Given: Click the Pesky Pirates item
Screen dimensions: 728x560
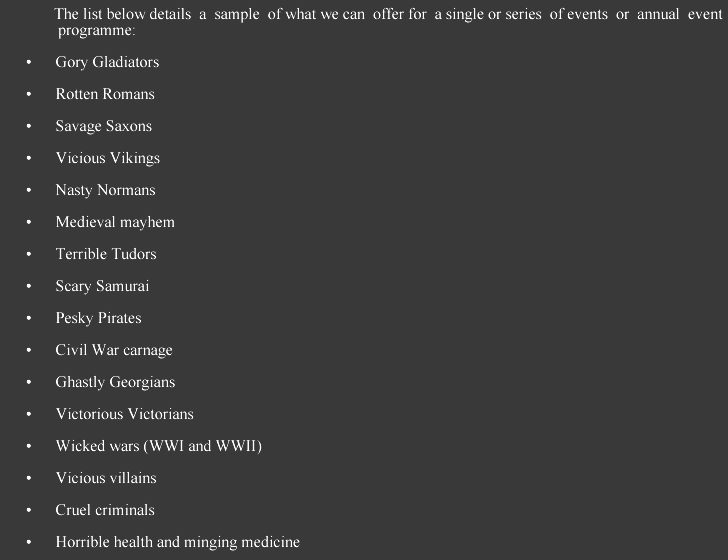Looking at the screenshot, I should 98,318.
